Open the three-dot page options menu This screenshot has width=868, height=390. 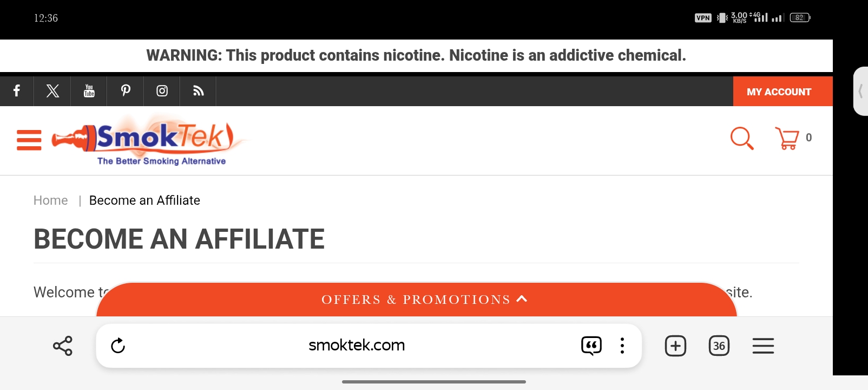tap(622, 346)
